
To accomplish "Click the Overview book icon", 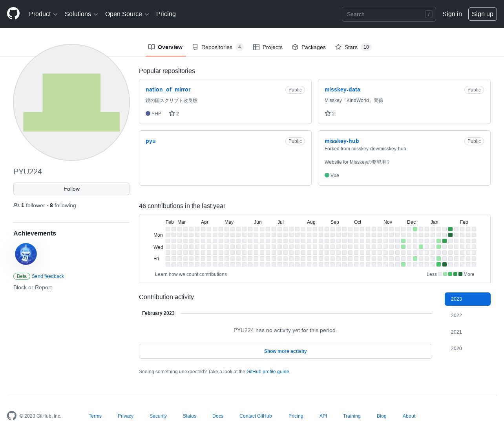I will coord(152,47).
